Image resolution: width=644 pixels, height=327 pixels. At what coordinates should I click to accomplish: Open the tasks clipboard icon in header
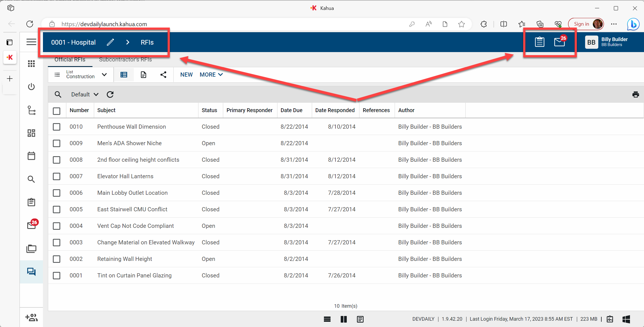tap(539, 42)
